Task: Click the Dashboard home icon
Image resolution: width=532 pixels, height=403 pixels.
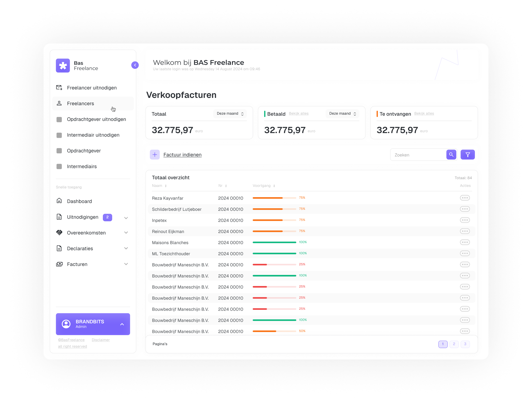Action: tap(59, 201)
